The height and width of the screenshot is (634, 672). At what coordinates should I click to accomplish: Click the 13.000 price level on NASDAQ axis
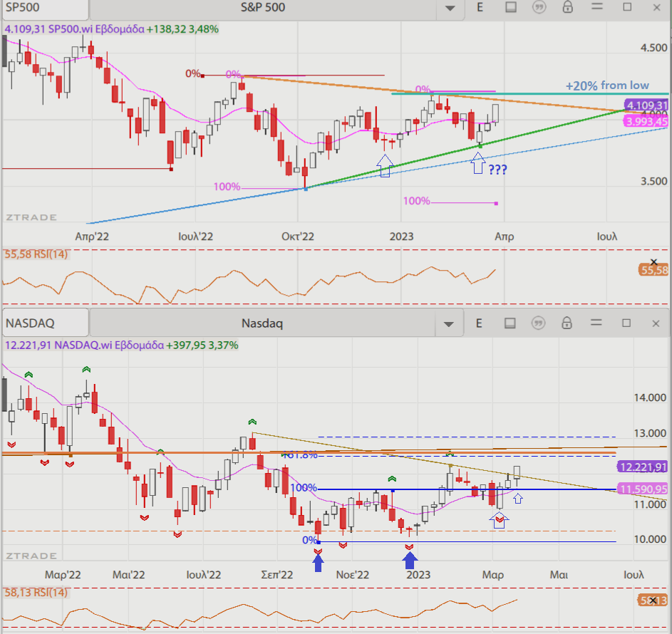650,433
